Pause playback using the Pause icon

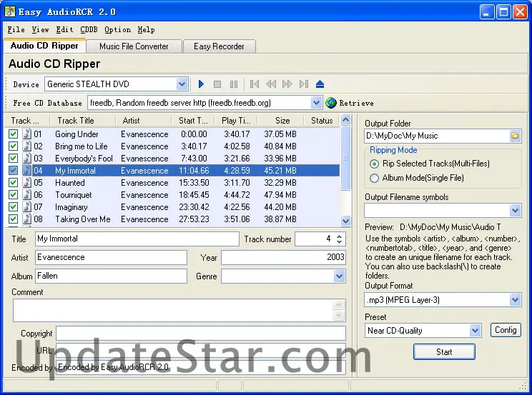click(234, 84)
